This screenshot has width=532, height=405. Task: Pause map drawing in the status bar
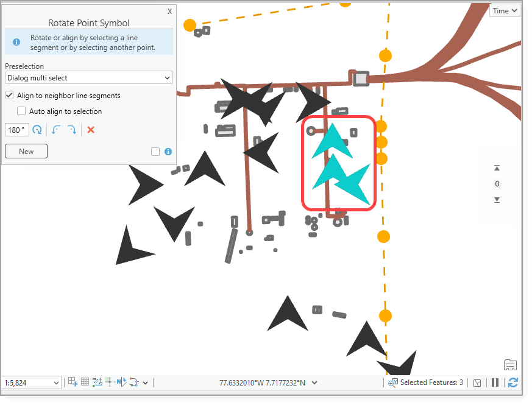495,382
